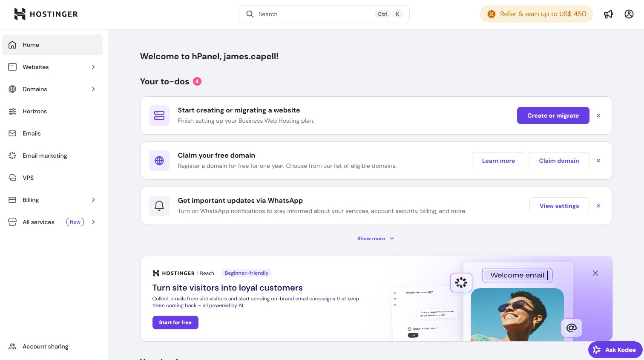
Task: Open the announcements megaphone icon
Action: [609, 14]
